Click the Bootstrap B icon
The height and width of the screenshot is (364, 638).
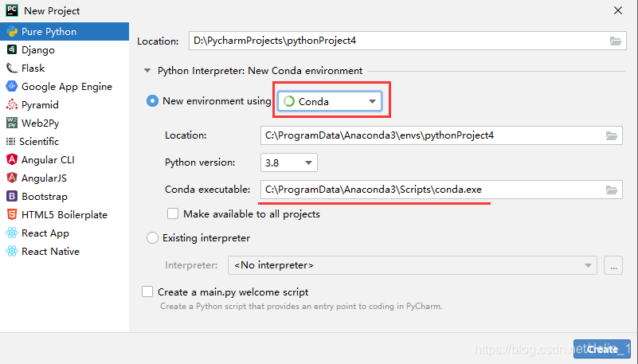click(12, 196)
